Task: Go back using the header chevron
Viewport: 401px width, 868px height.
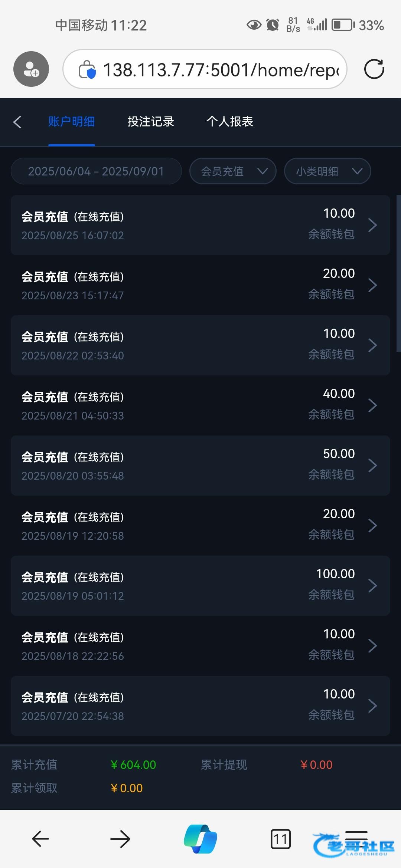Action: pos(17,122)
